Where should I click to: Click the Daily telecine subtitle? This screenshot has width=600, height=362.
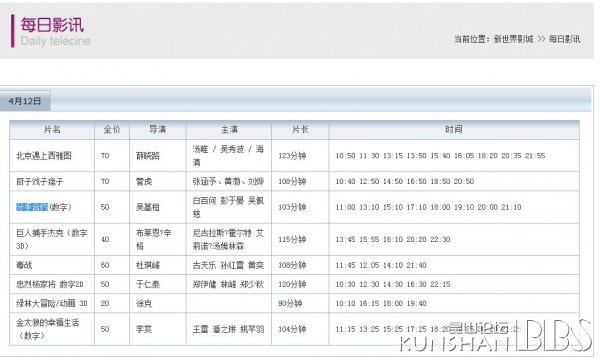click(x=55, y=41)
